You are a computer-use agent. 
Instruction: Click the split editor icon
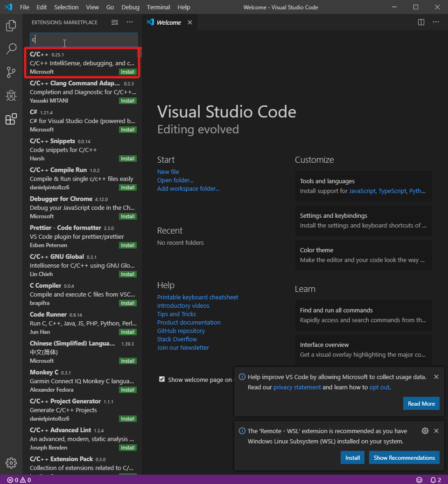[421, 22]
